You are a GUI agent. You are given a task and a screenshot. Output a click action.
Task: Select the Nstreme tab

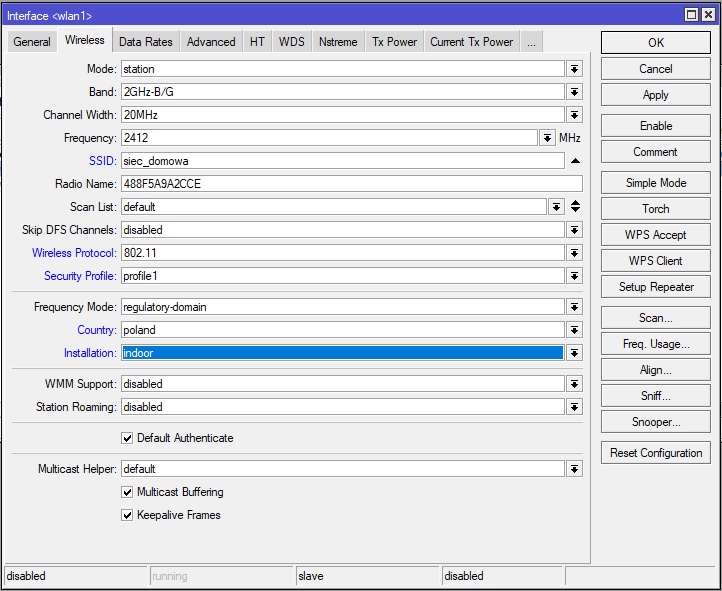coord(338,42)
